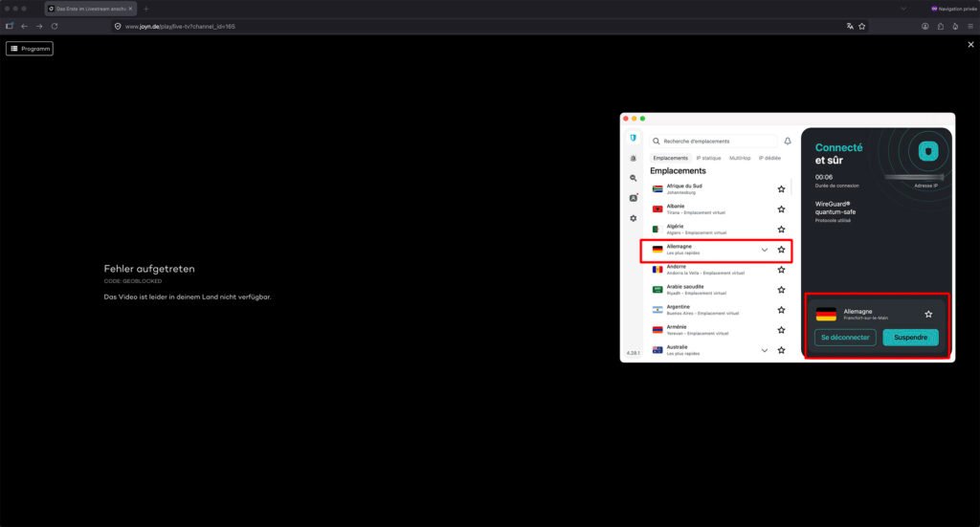This screenshot has width=980, height=527.
Task: Favorite Arménie with its star
Action: 781,330
